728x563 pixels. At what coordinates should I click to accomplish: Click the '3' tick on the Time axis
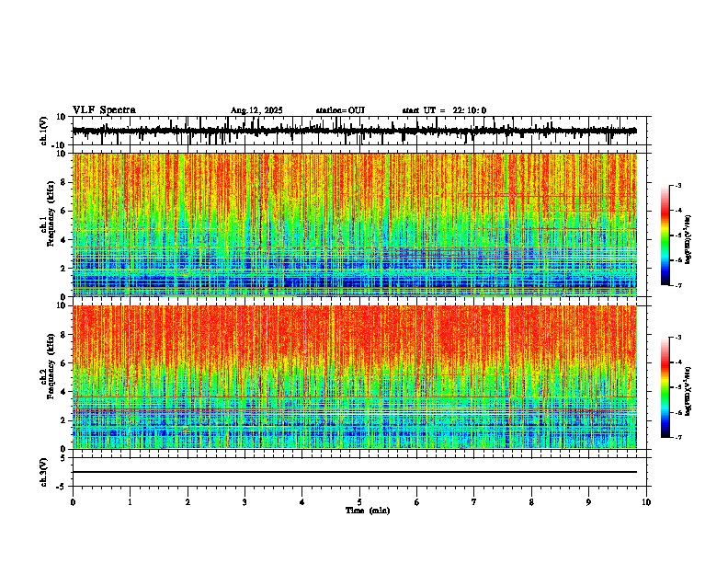[245, 502]
